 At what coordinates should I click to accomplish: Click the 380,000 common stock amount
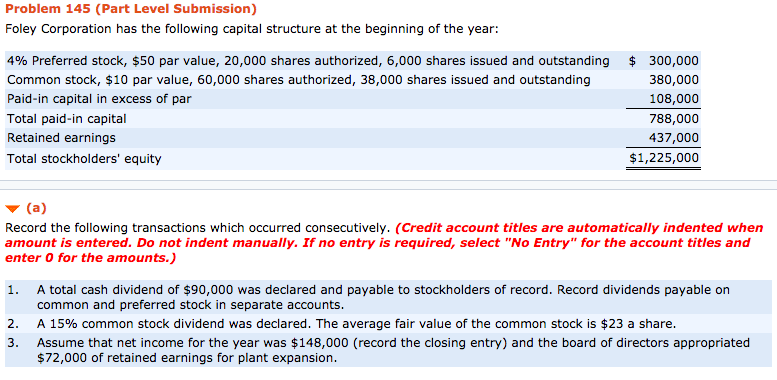point(674,80)
